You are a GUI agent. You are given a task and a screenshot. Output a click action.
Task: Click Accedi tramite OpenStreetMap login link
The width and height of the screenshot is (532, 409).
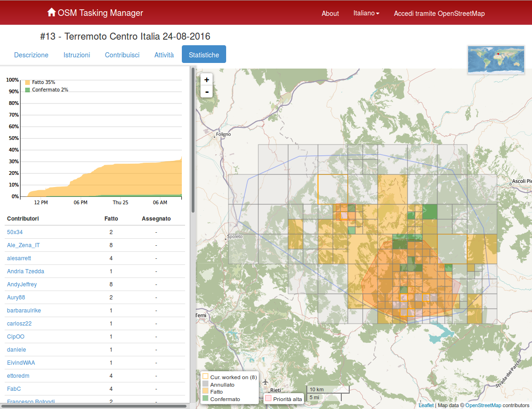[x=439, y=14]
